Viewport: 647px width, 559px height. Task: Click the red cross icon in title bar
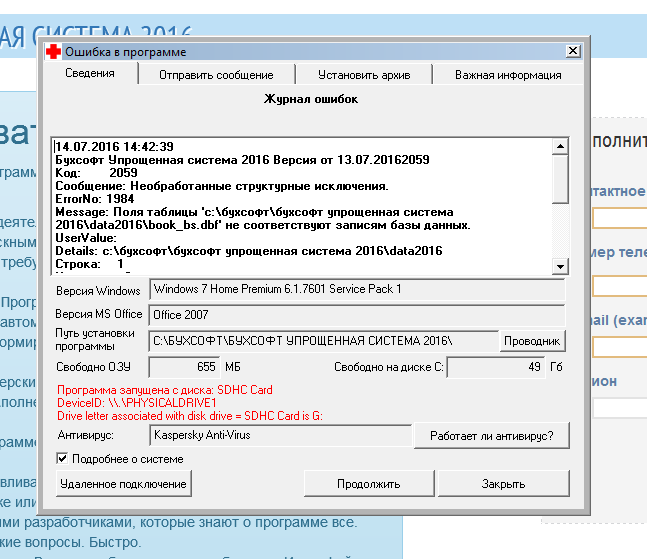pyautogui.click(x=52, y=52)
